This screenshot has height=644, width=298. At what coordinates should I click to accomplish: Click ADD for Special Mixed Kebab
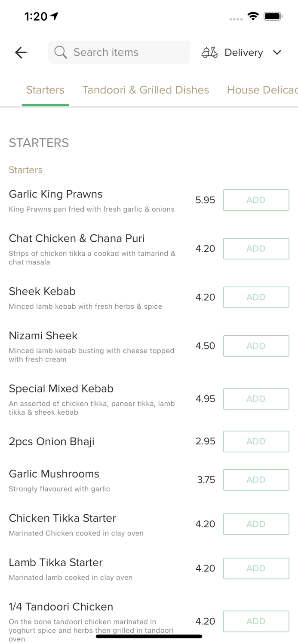[256, 399]
